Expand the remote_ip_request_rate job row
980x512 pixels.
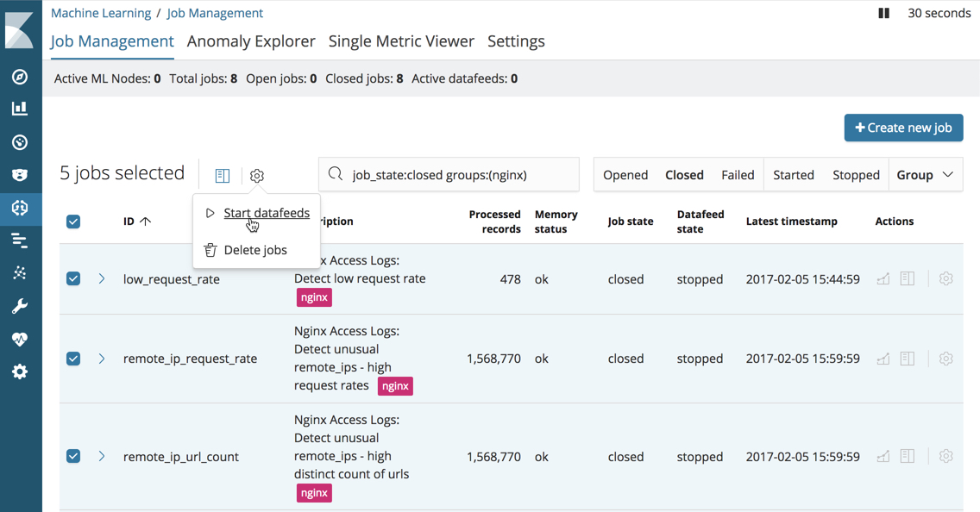point(102,359)
